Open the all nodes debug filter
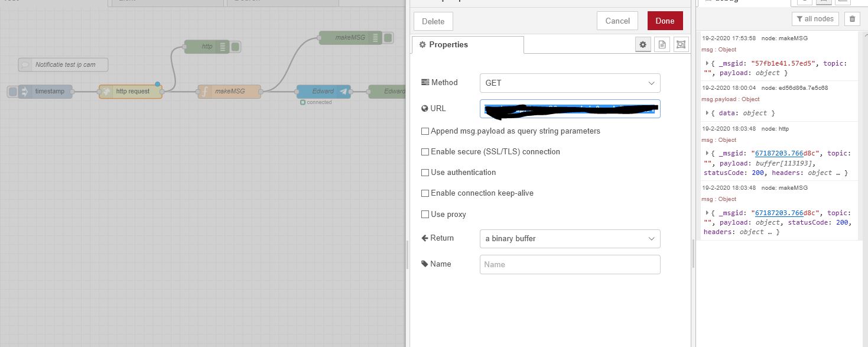This screenshot has height=347, width=868. click(815, 18)
